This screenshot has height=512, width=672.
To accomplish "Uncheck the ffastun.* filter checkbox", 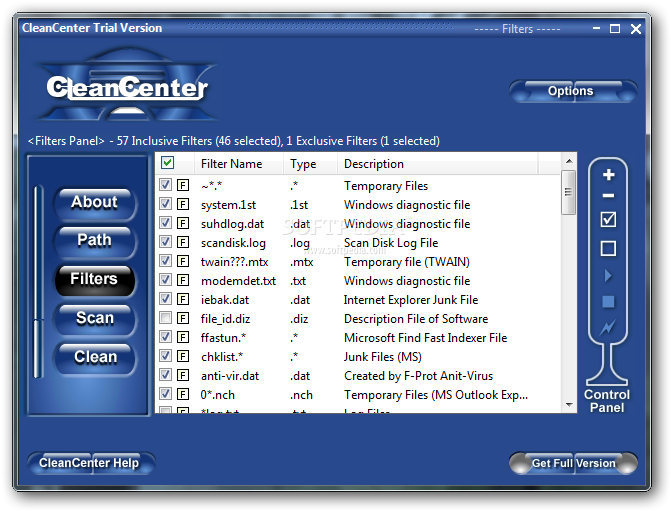I will 165,337.
